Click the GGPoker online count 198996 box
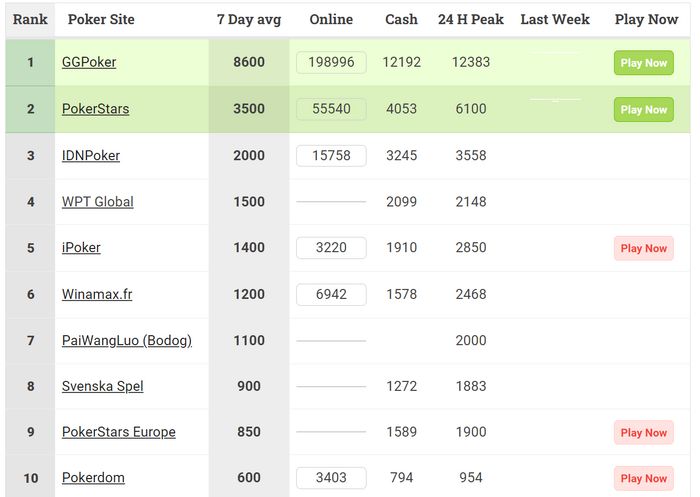Screen dimensions: 700x497 [x=331, y=63]
